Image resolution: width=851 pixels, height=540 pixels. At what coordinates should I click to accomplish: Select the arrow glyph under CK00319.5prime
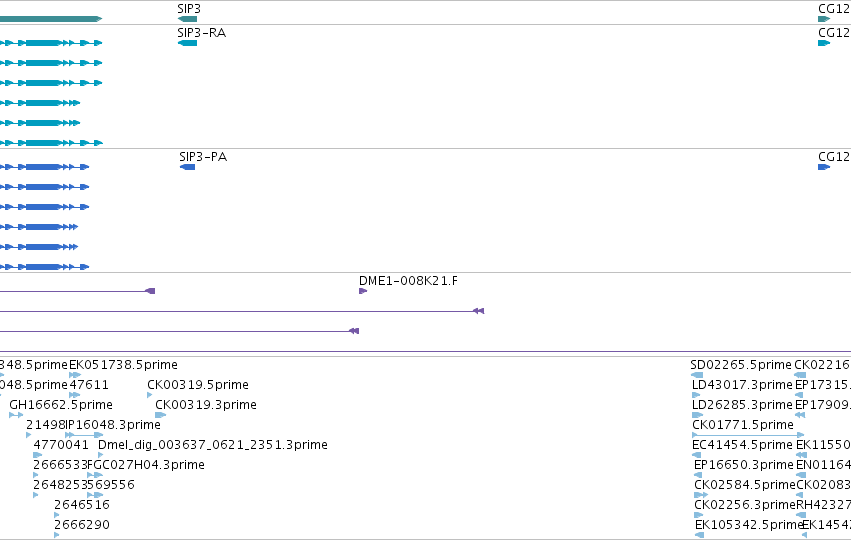pyautogui.click(x=150, y=395)
